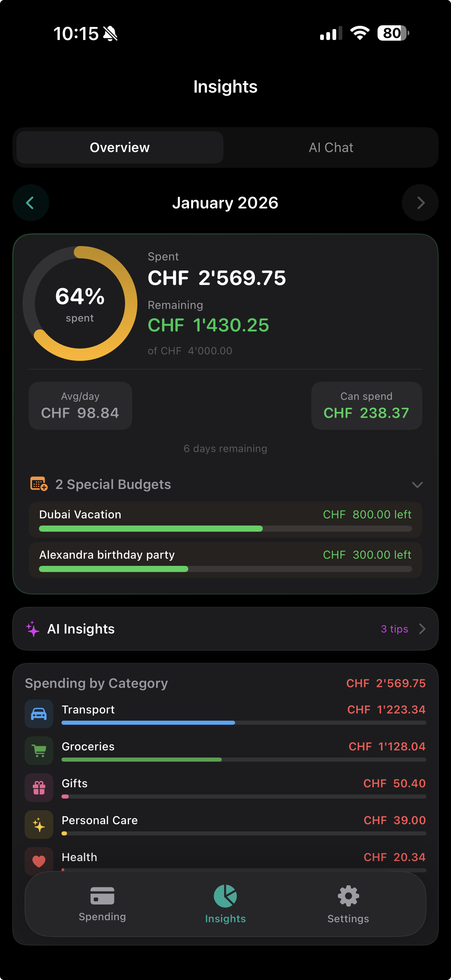
Task: Open AI Insights tips via right chevron
Action: coord(422,629)
